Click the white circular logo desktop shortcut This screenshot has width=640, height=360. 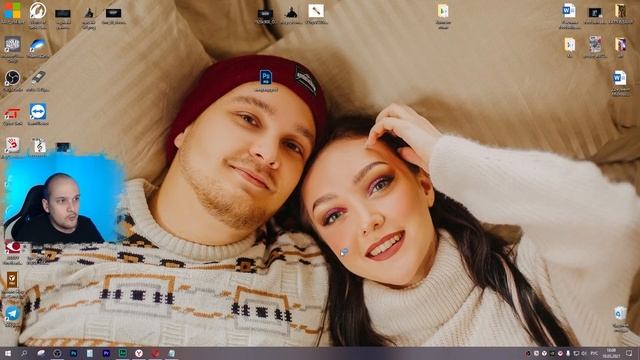(38, 11)
